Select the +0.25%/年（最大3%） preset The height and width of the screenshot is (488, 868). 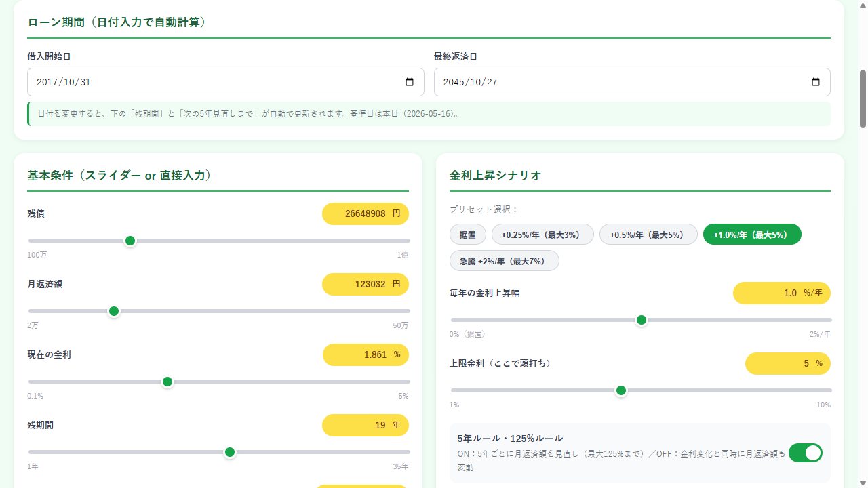[x=542, y=235]
